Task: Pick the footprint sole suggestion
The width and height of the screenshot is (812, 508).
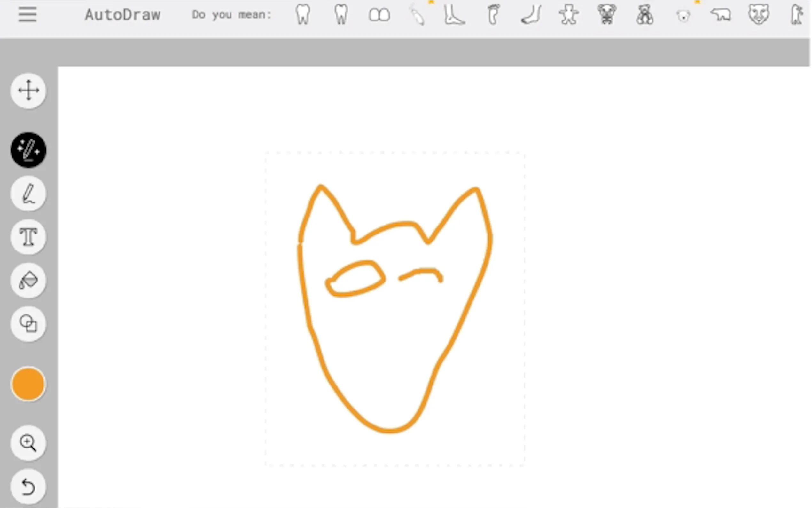Action: pyautogui.click(x=493, y=15)
